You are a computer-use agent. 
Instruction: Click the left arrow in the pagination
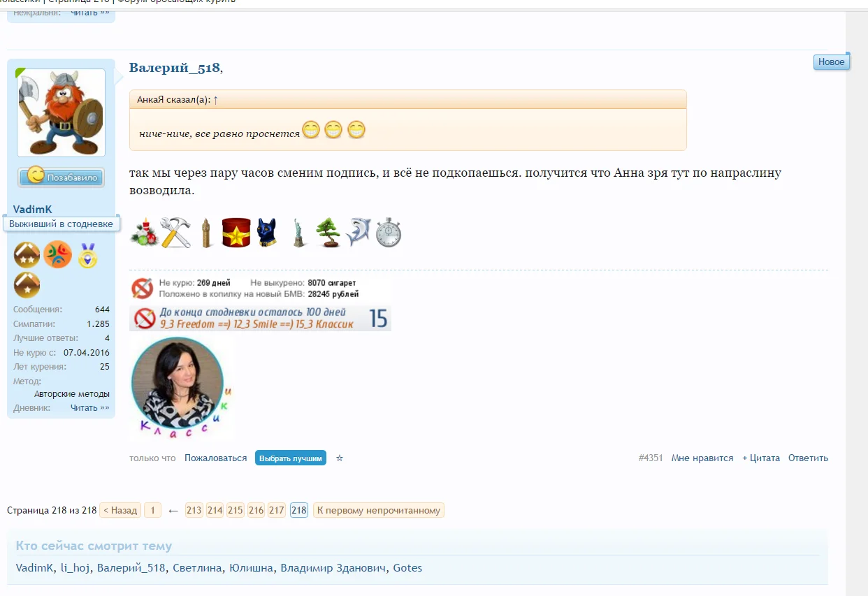point(173,511)
